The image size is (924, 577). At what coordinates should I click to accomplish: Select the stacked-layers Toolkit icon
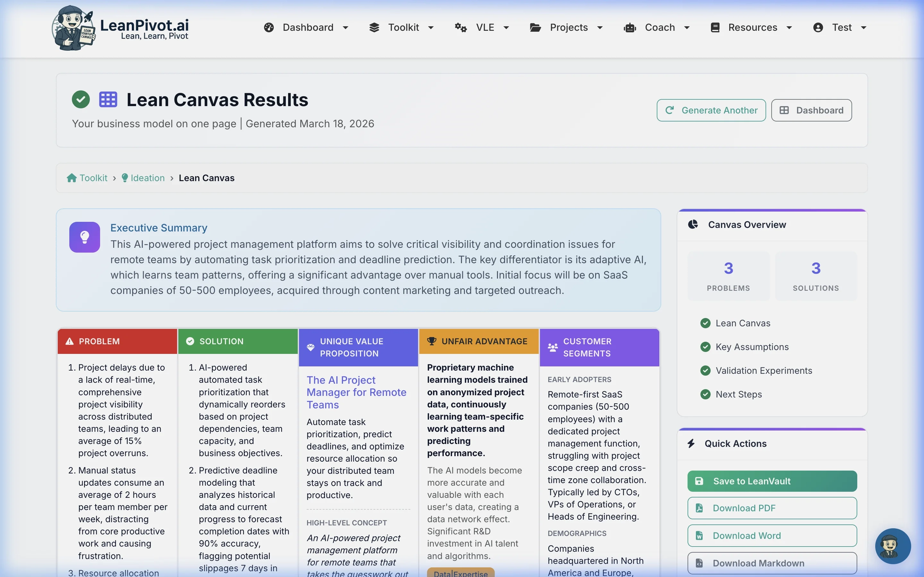tap(374, 27)
